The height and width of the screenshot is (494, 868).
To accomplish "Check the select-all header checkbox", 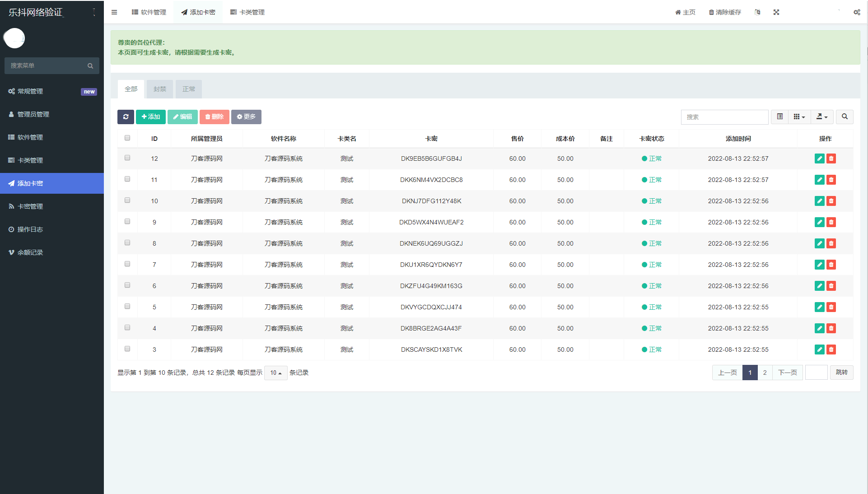I will point(127,138).
